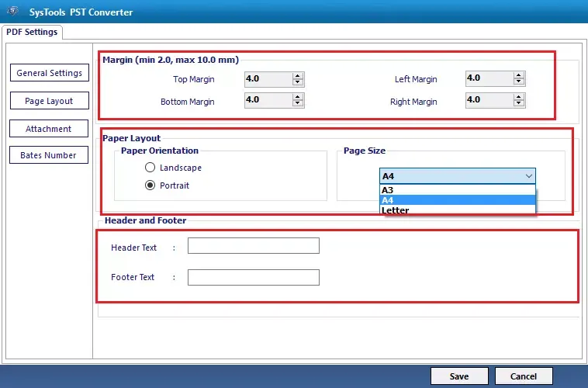Decrease Left Margin with down arrow
This screenshot has height=388, width=588.
tap(519, 81)
